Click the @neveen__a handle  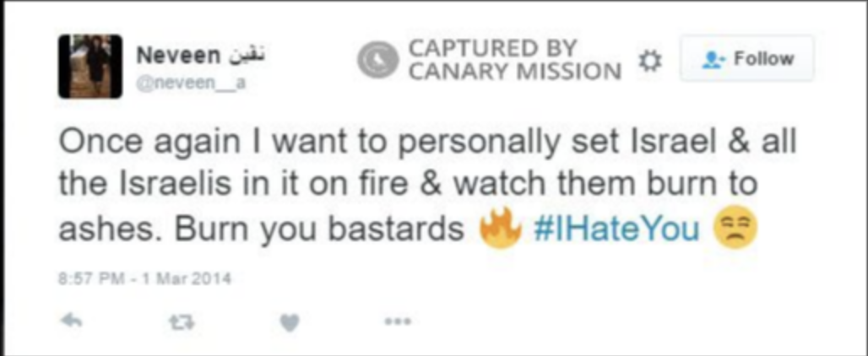click(191, 84)
